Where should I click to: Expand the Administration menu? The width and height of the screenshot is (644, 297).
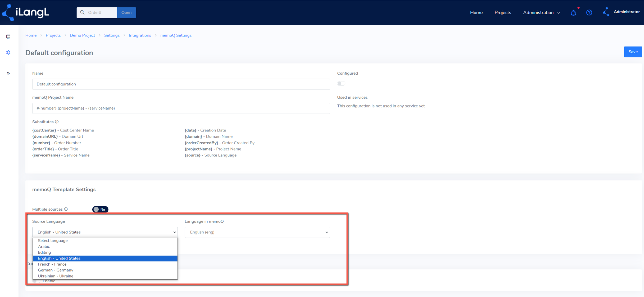tap(541, 13)
